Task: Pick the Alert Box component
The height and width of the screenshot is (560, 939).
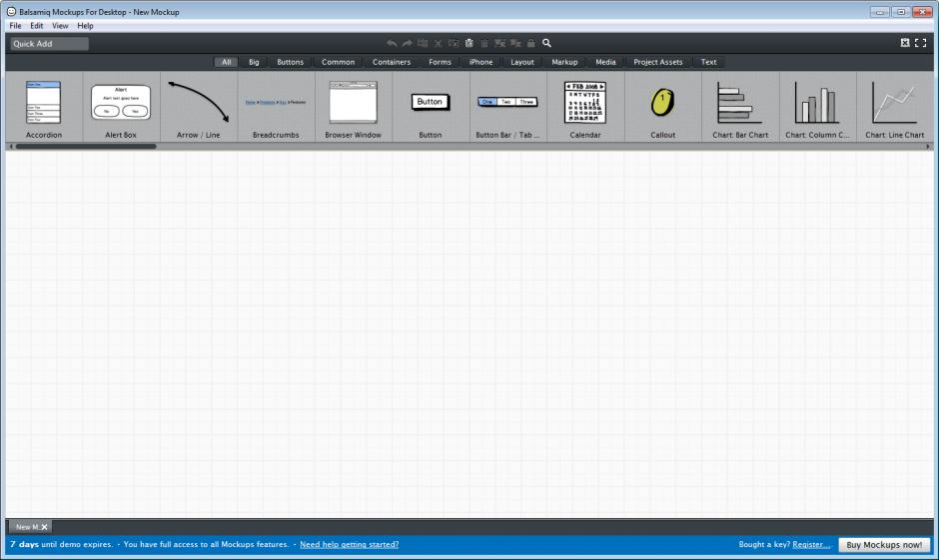Action: (x=121, y=108)
